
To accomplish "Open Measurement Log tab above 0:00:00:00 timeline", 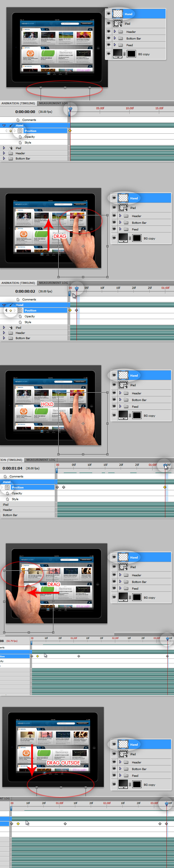I will pyautogui.click(x=54, y=103).
